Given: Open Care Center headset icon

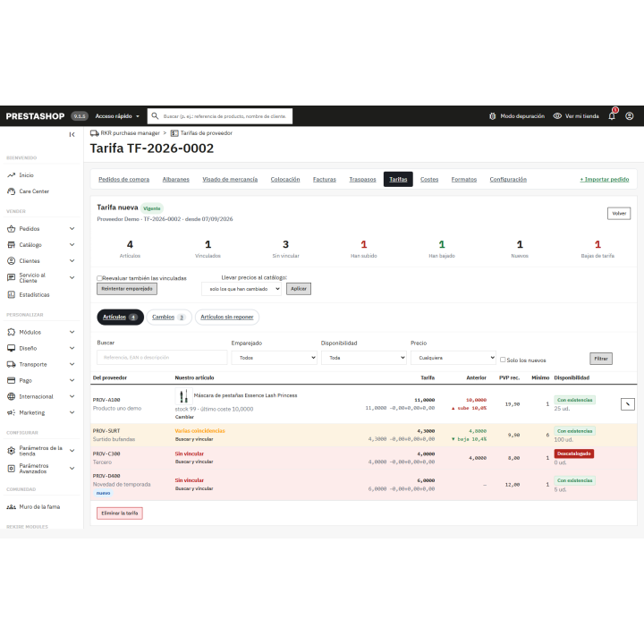Looking at the screenshot, I should click(12, 191).
